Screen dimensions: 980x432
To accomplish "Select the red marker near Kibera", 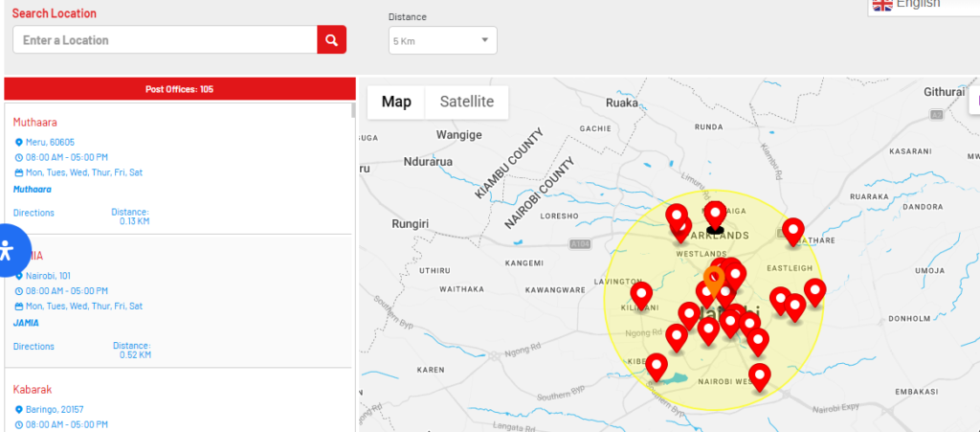I will tap(657, 366).
